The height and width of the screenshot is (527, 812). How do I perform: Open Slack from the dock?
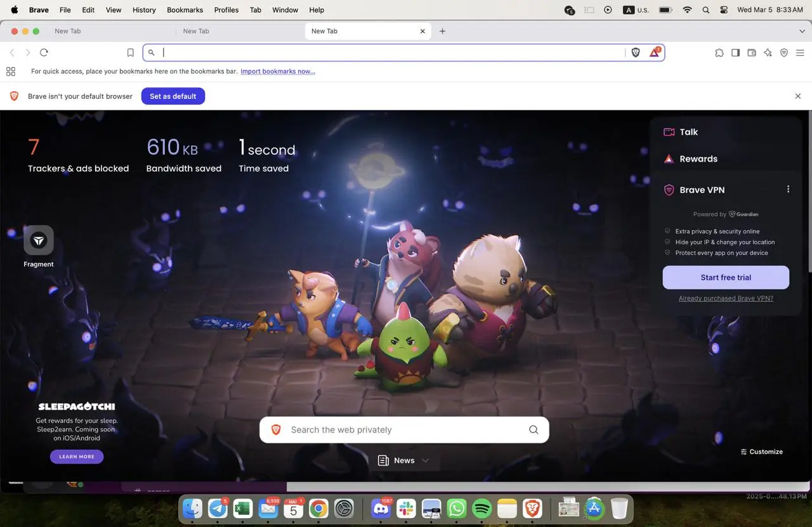[x=406, y=508]
